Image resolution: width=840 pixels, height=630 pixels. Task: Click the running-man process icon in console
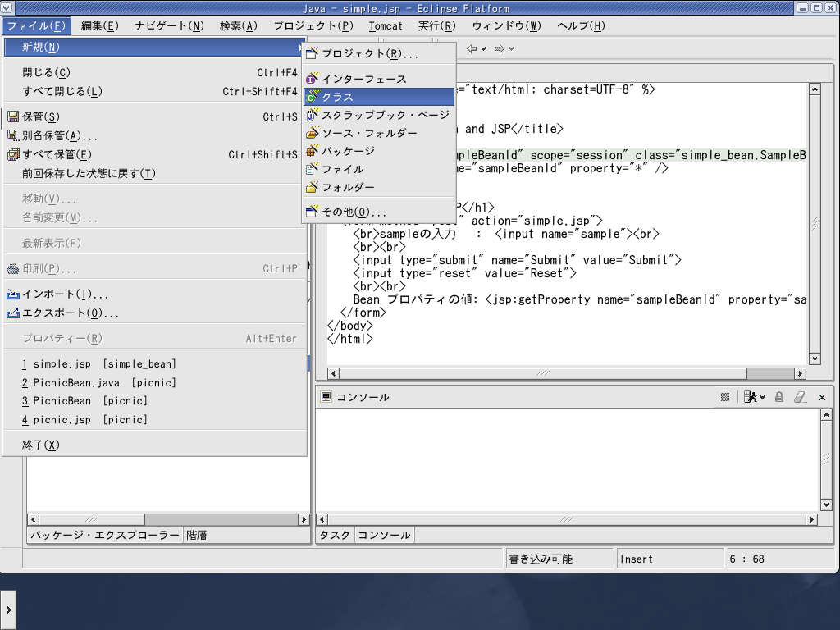click(751, 397)
